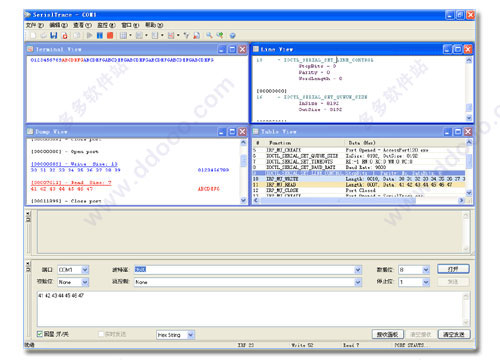Select the IOCTL_SERIAL_SET_TIMEOUTS row in Table View
500x360 pixels.
[x=359, y=162]
